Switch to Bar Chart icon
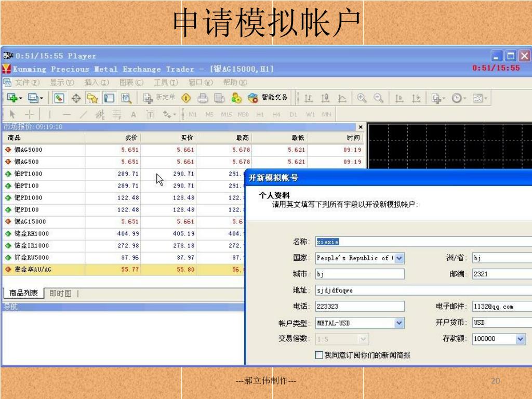Image resolution: width=532 pixels, height=399 pixels. coord(309,98)
